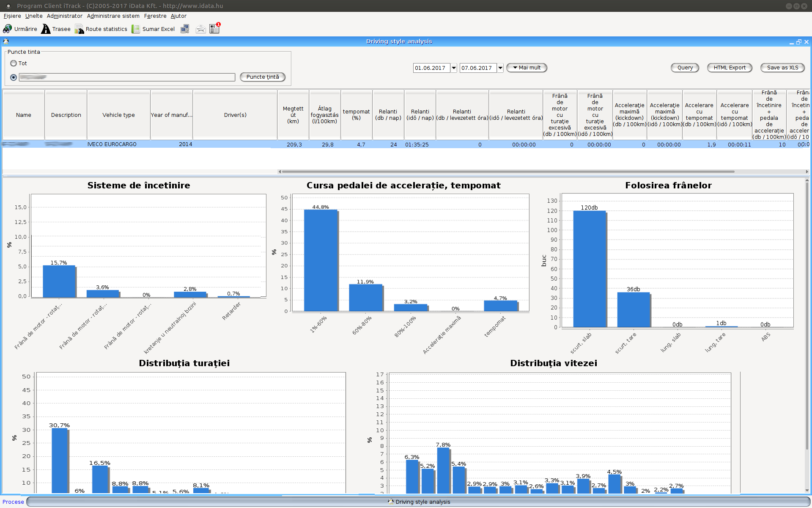812x508 pixels.
Task: Click the table's horizontal scrollbar
Action: pyautogui.click(x=507, y=171)
